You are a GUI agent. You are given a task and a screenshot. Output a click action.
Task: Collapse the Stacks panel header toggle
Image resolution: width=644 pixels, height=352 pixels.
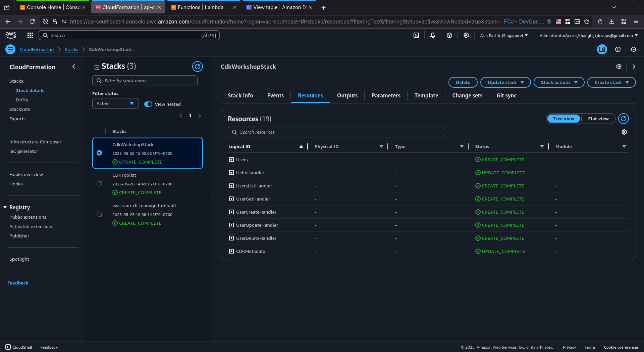coord(97,67)
